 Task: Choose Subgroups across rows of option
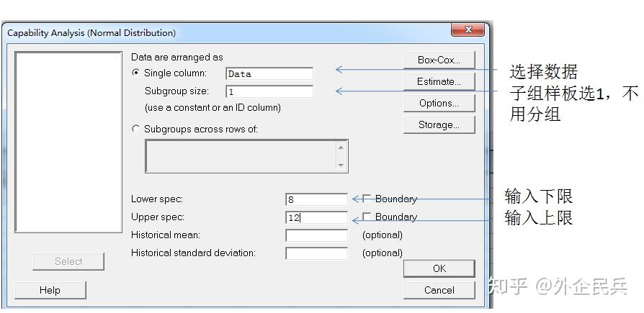[x=135, y=129]
